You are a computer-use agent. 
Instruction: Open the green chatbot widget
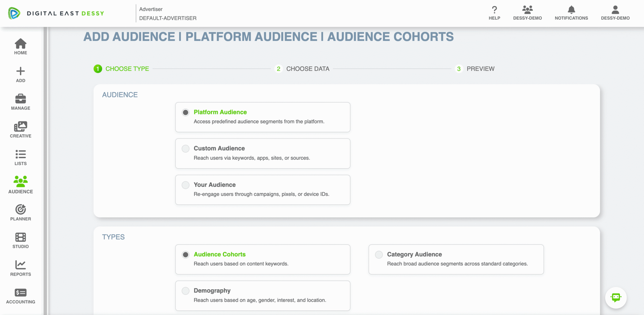tap(615, 298)
